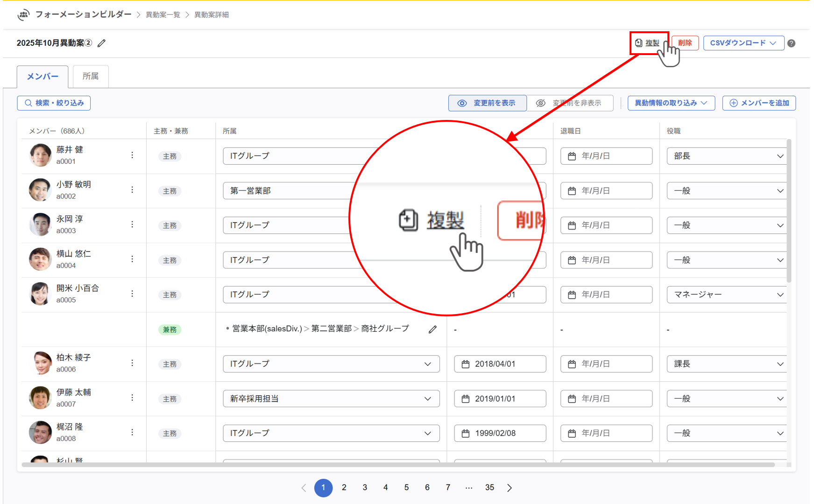Screen dimensions: 814x504
Task: Click the horizontal scrollbar under the table
Action: [397, 464]
